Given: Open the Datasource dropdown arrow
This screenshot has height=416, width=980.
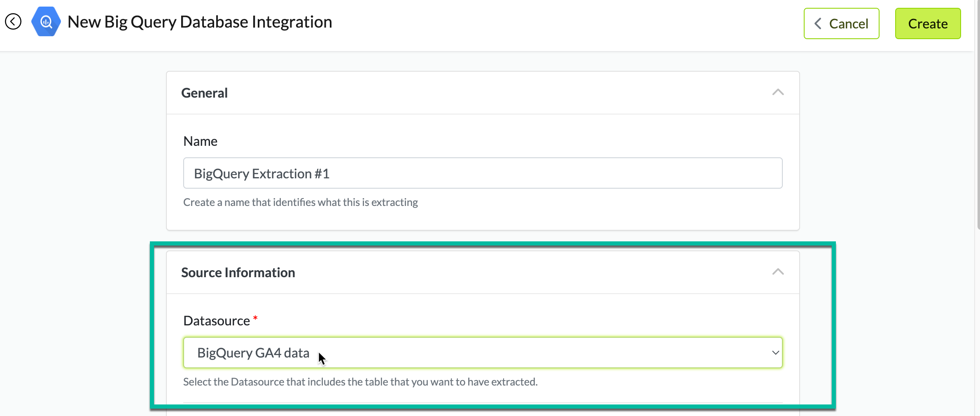Looking at the screenshot, I should click(x=775, y=353).
